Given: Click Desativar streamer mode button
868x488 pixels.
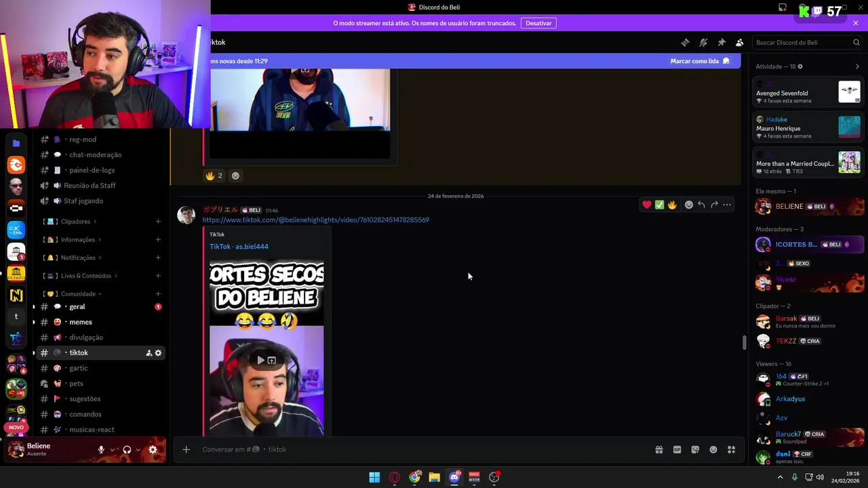Looking at the screenshot, I should pos(538,23).
